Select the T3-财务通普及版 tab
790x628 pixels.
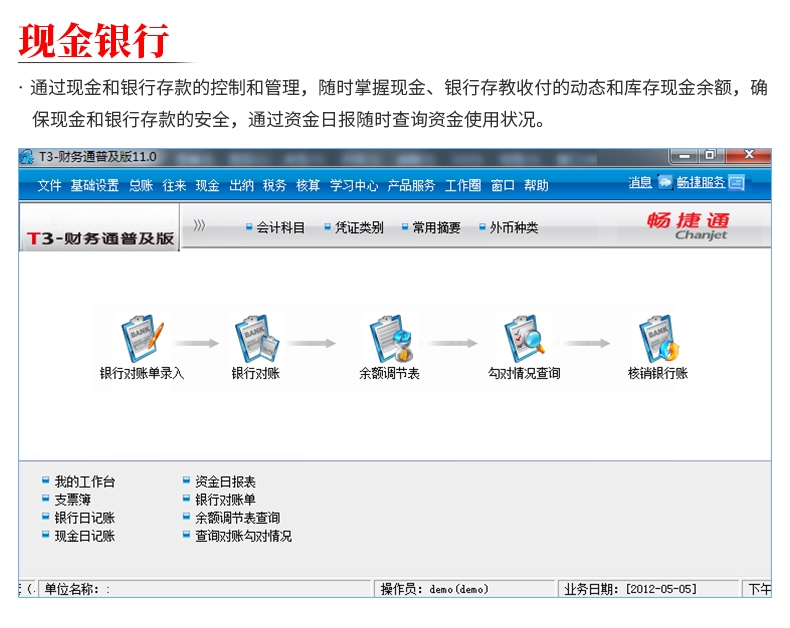(99, 239)
